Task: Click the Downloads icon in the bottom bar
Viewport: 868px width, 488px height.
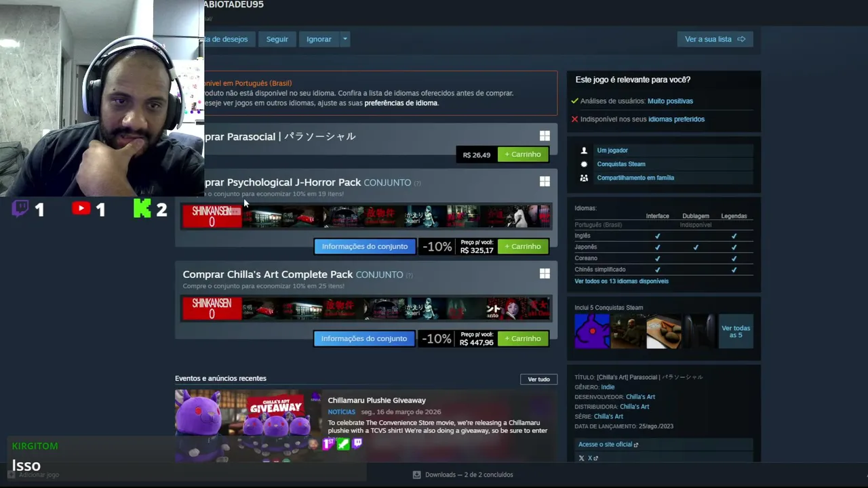Action: pos(416,474)
